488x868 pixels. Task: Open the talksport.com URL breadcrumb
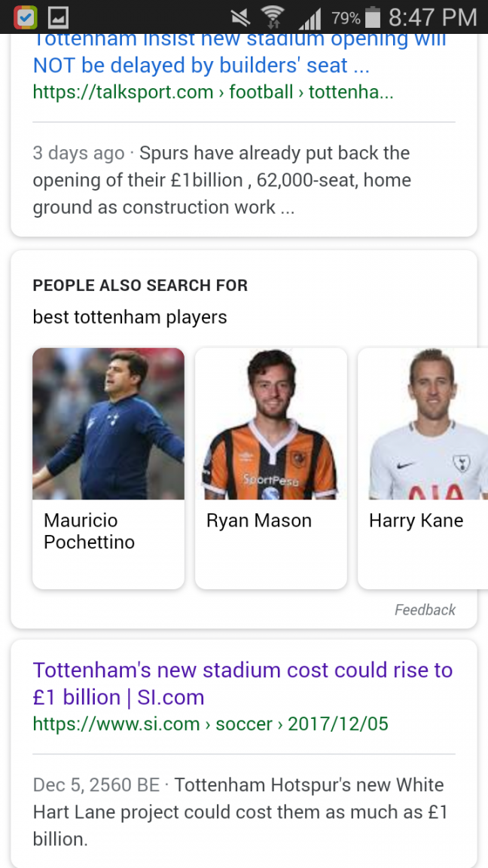point(212,93)
